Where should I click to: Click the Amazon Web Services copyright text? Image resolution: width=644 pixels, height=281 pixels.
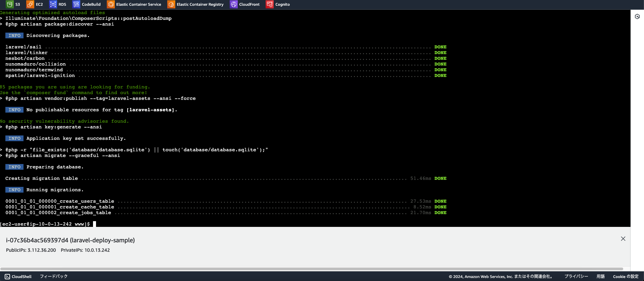click(x=501, y=276)
